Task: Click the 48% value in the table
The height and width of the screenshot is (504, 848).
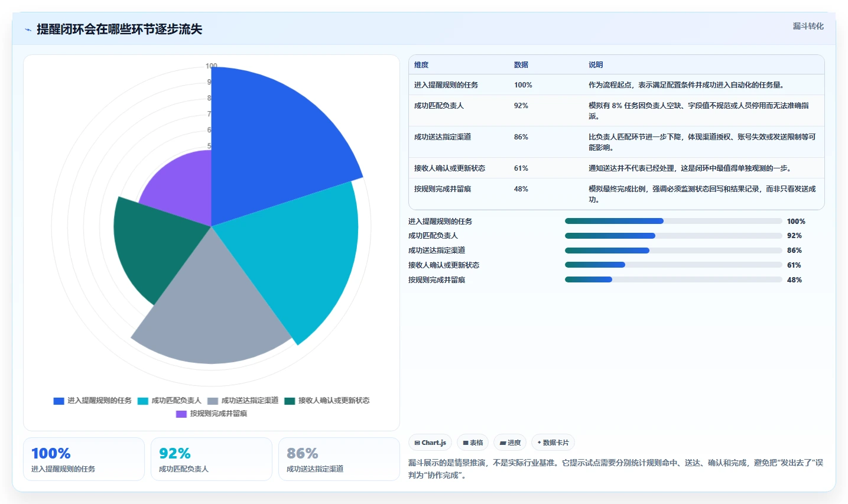Action: click(521, 189)
